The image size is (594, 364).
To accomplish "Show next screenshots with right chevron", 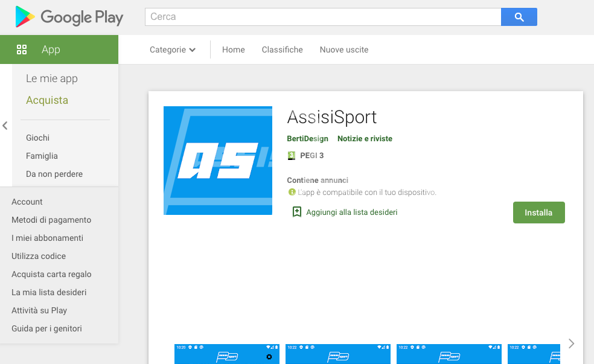I will pos(571,343).
